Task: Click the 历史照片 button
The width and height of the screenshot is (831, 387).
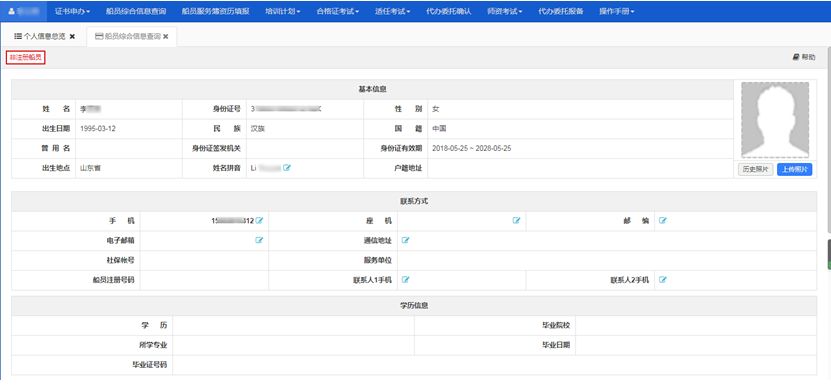Action: tap(756, 170)
